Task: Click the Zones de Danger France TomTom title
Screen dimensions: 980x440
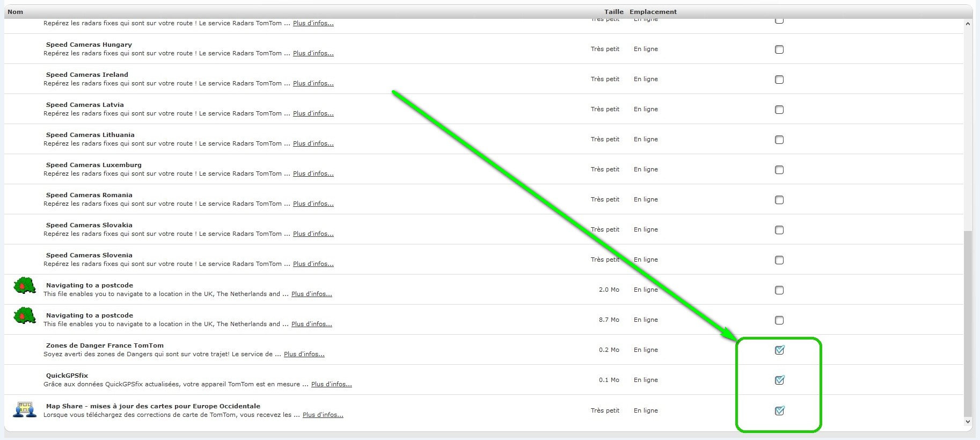Action: click(105, 345)
